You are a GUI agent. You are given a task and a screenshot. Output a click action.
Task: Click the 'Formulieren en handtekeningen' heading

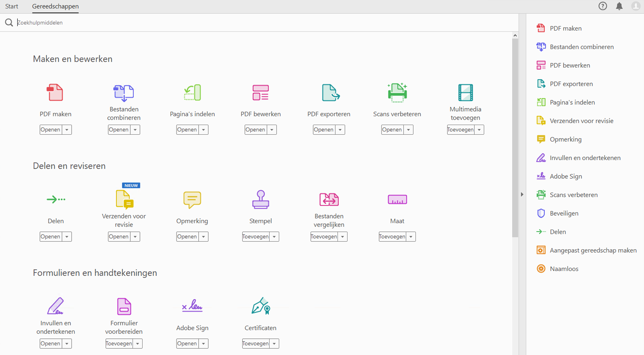coord(95,273)
